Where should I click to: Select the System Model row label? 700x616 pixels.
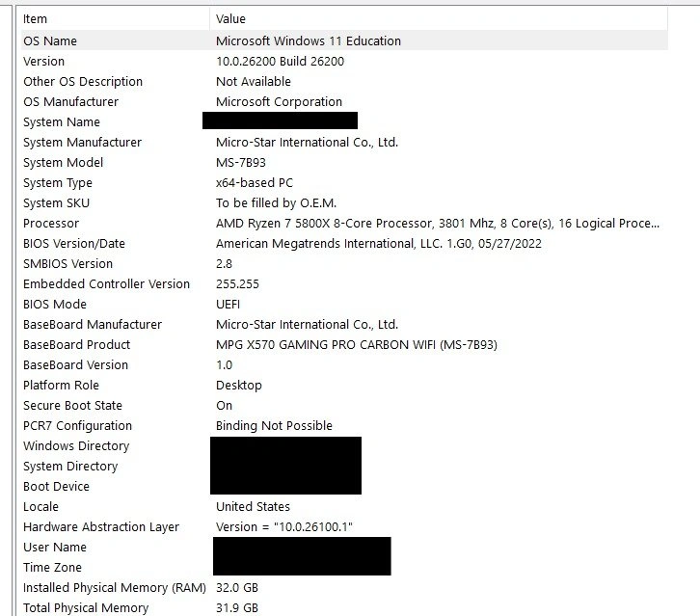[63, 163]
